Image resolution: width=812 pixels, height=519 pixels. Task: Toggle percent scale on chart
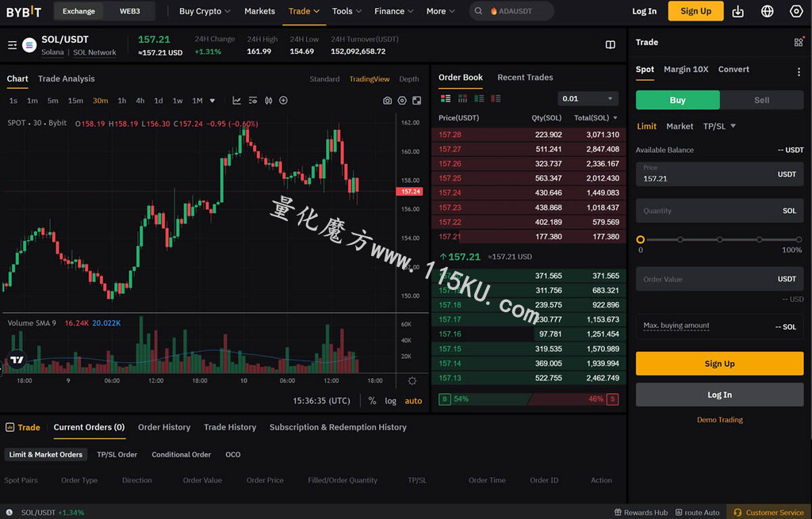coord(372,400)
